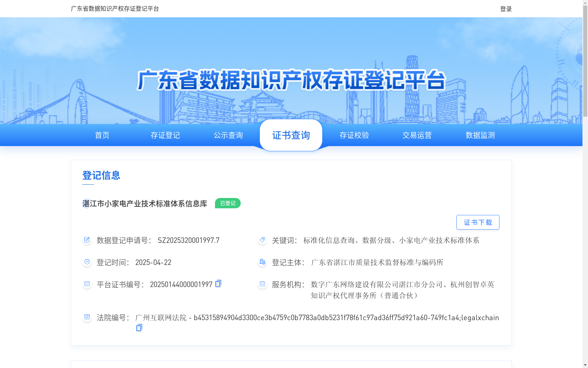Click the vertical page scrollbar thumb
588x368 pixels.
click(585, 61)
